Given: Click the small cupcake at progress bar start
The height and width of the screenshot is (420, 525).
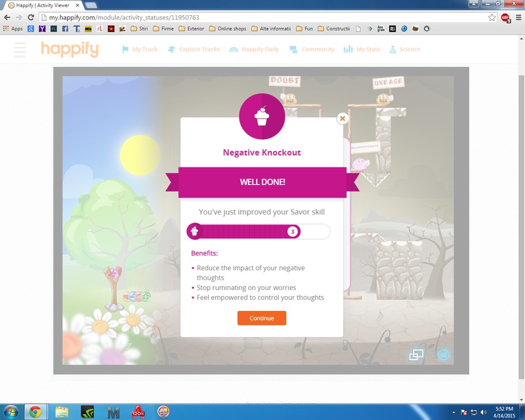Looking at the screenshot, I should tap(194, 232).
